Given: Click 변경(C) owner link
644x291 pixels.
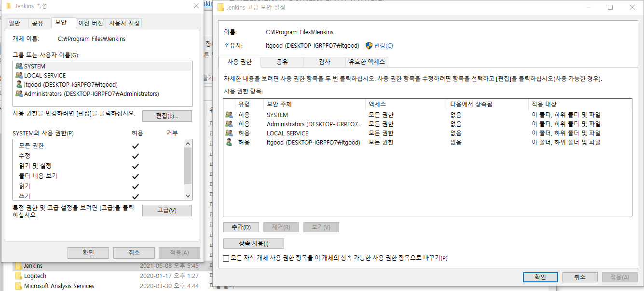Looking at the screenshot, I should (384, 45).
